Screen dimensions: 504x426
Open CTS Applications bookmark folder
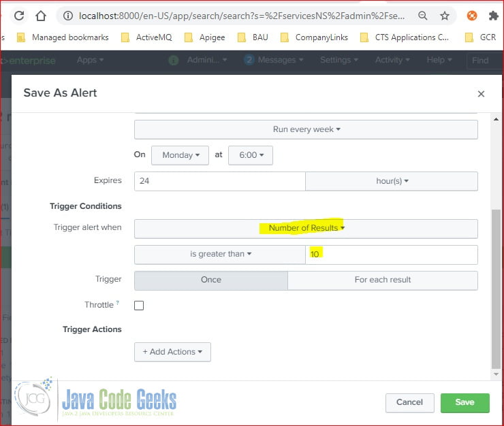[x=405, y=37]
